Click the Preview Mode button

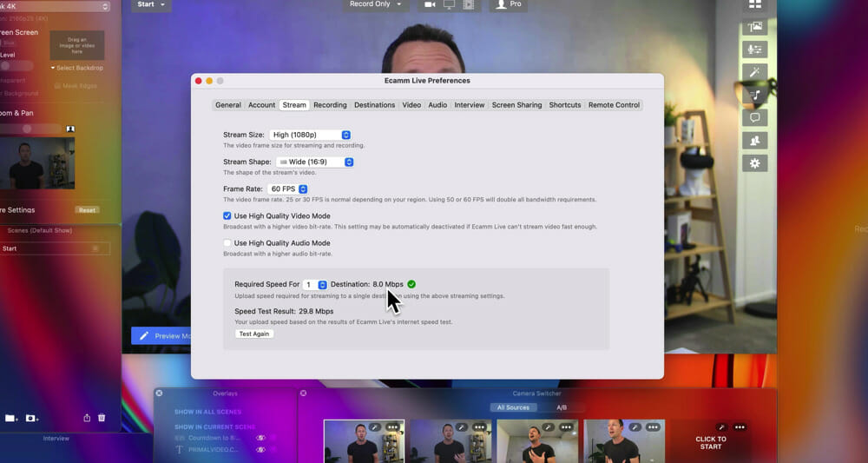coord(161,335)
